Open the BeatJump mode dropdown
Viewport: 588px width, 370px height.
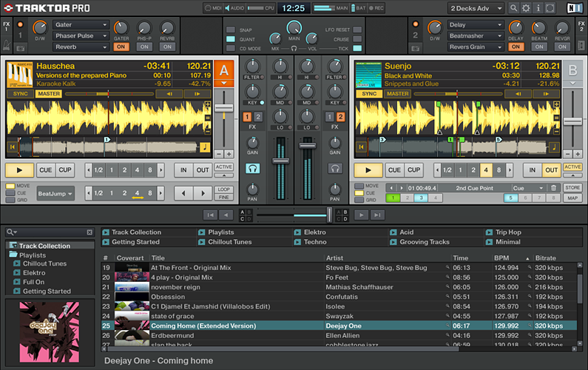tap(55, 194)
